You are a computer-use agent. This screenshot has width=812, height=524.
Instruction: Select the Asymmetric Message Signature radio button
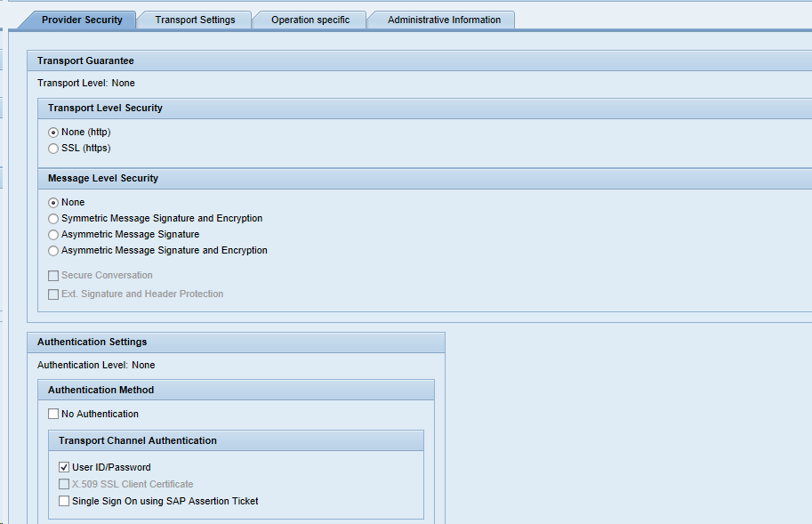click(x=53, y=235)
